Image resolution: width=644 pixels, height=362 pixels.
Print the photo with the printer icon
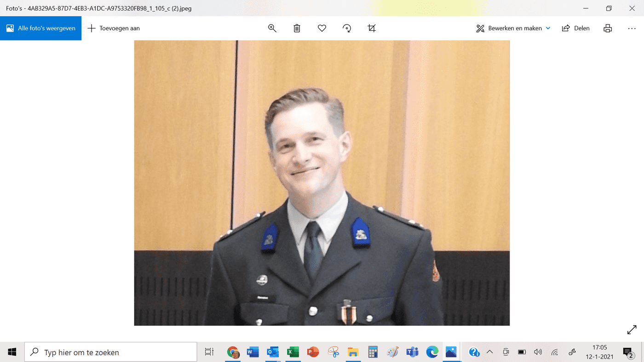click(x=608, y=28)
